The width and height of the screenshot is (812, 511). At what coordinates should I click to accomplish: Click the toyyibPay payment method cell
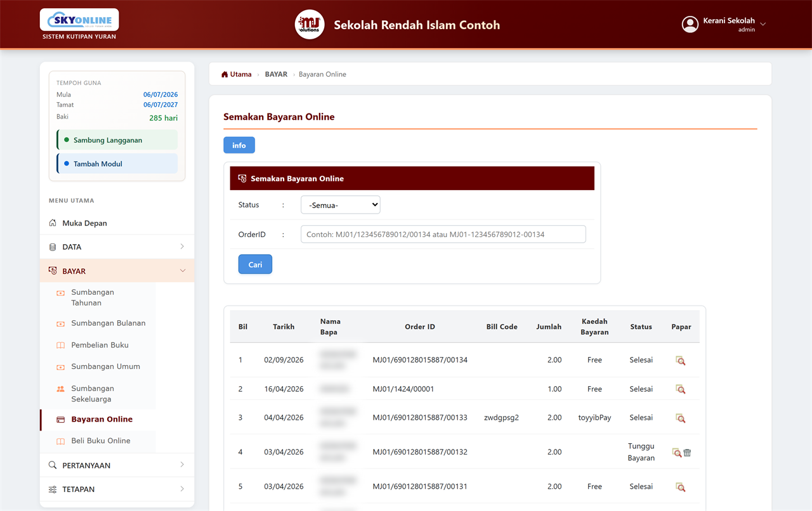pos(594,418)
